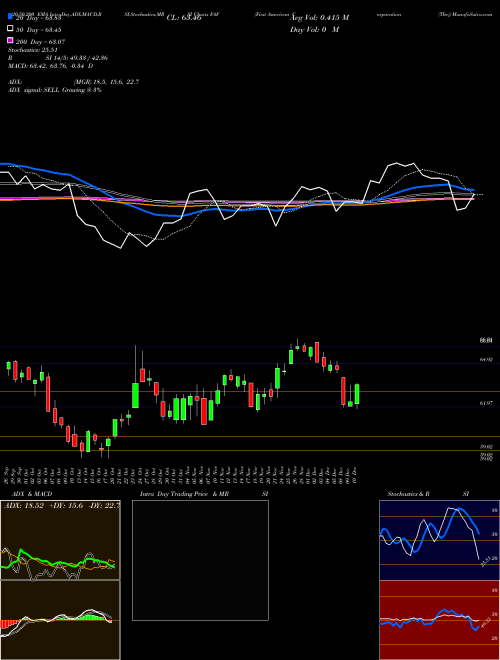Click the ADX line chart panel
500x660 pixels.
[x=60, y=540]
